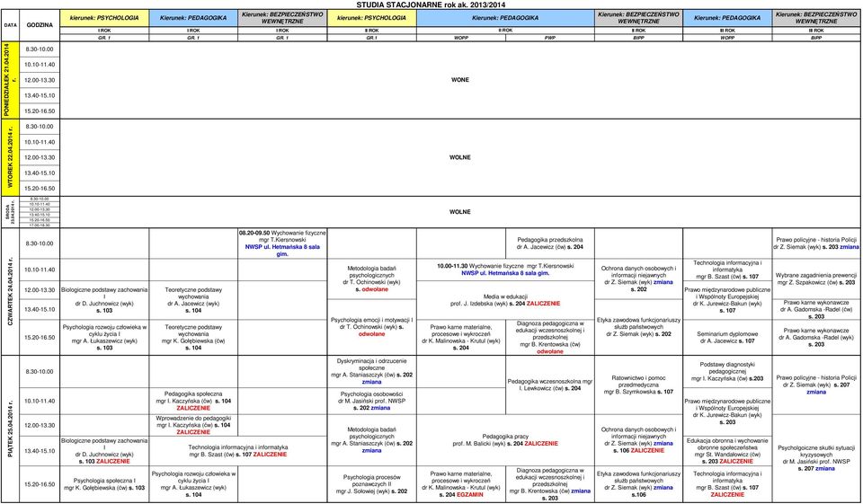
Task: Click "Podstawy diagnostyki pedagogicznej" cell
Action: coord(727,371)
